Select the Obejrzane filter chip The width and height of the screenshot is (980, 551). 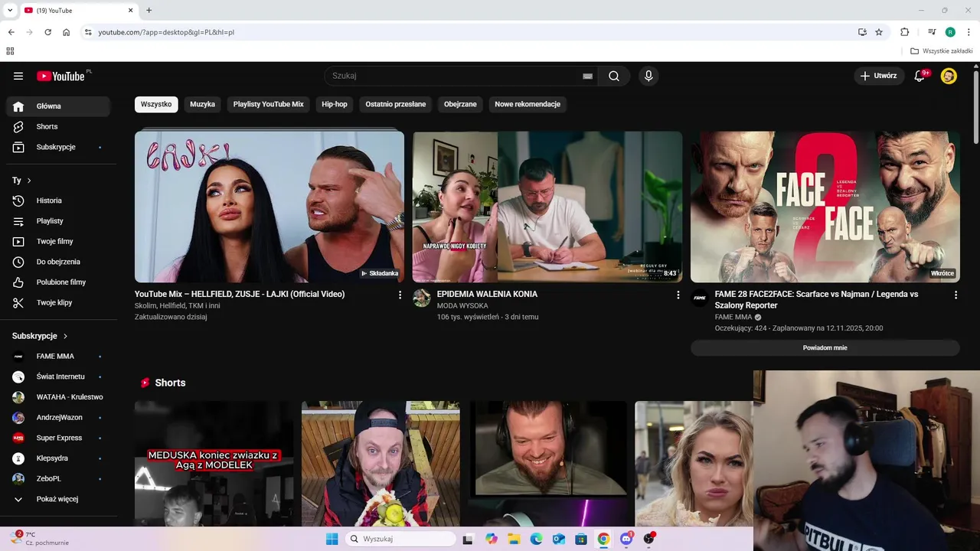(x=460, y=104)
